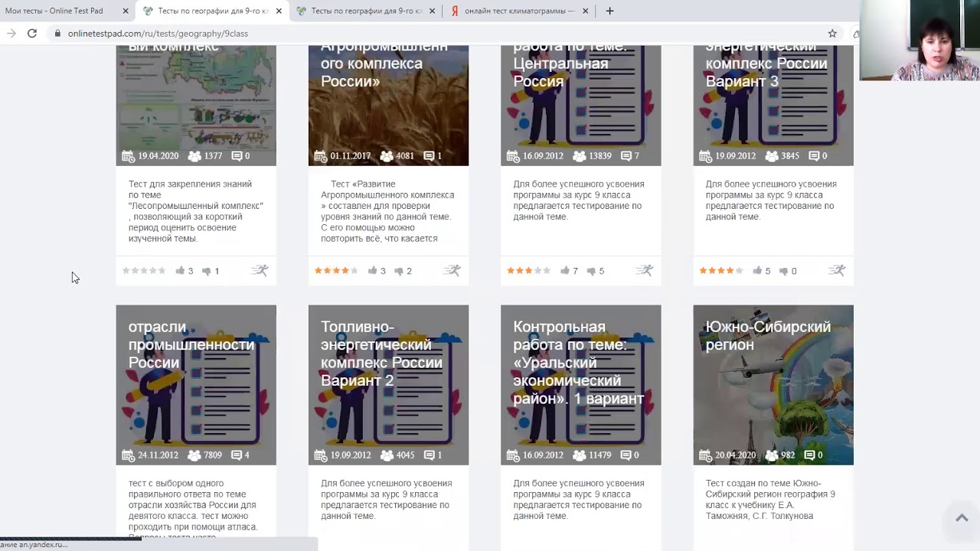Start Агропромышленный комплекс test via runner icon
The width and height of the screenshot is (980, 551).
click(452, 270)
